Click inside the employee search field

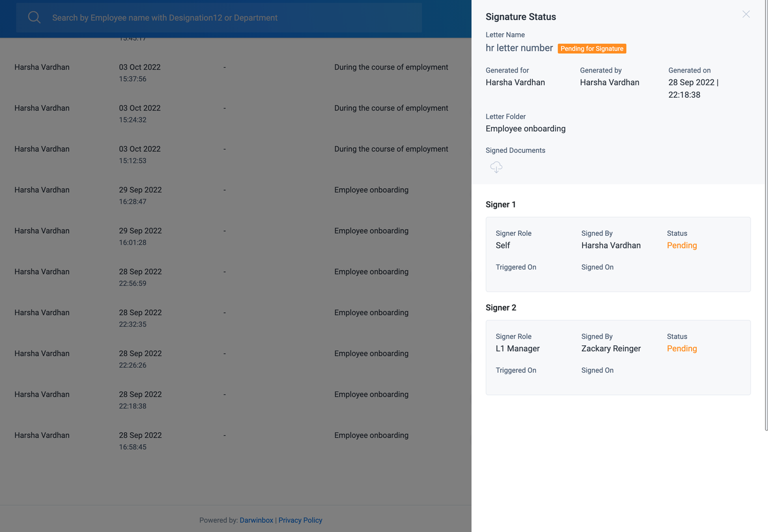(205, 17)
